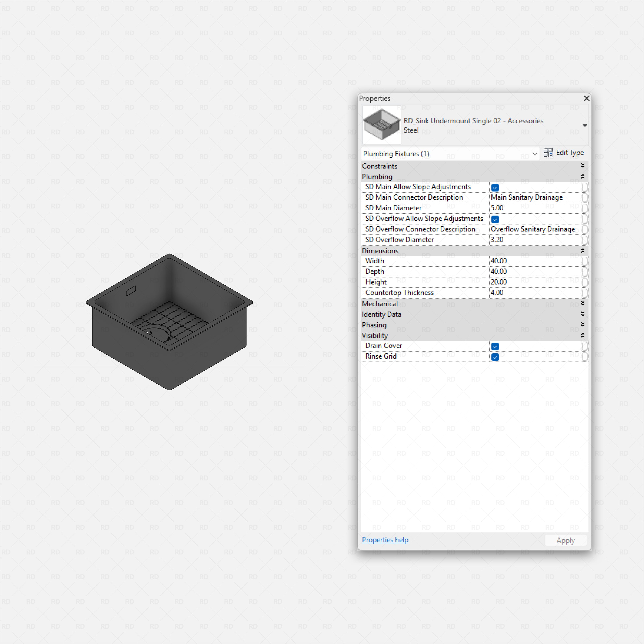Viewport: 644px width, 644px height.
Task: Collapse the Plumbing section
Action: 583,176
